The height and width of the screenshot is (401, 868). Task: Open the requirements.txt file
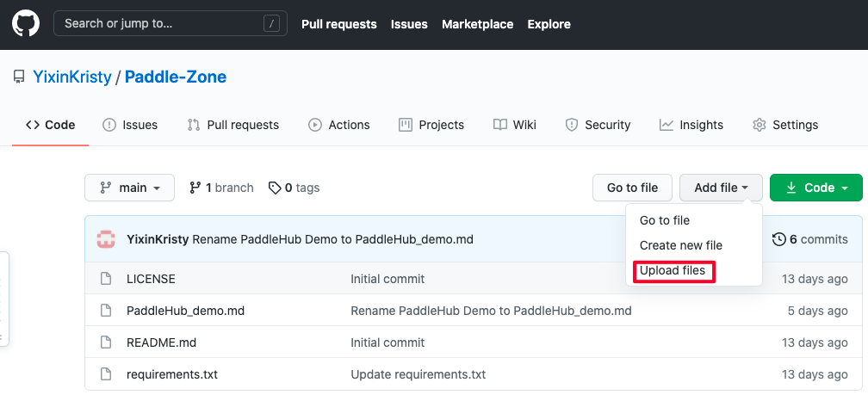(172, 374)
